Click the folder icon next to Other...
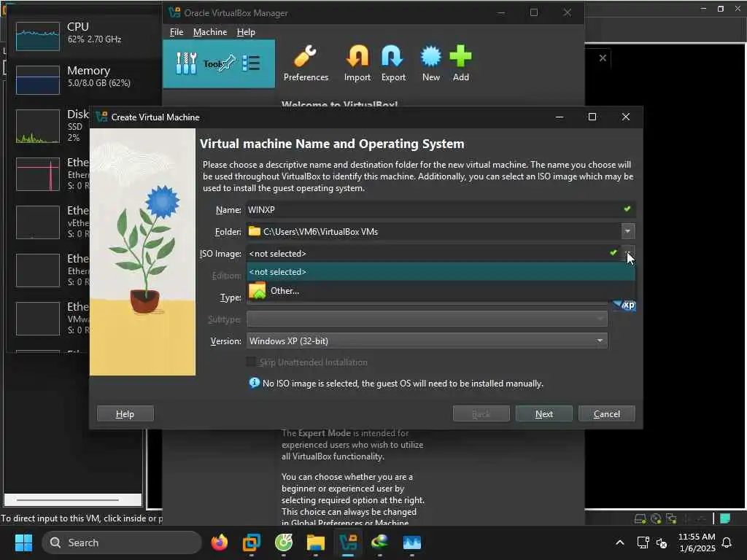The image size is (747, 560). click(x=258, y=290)
